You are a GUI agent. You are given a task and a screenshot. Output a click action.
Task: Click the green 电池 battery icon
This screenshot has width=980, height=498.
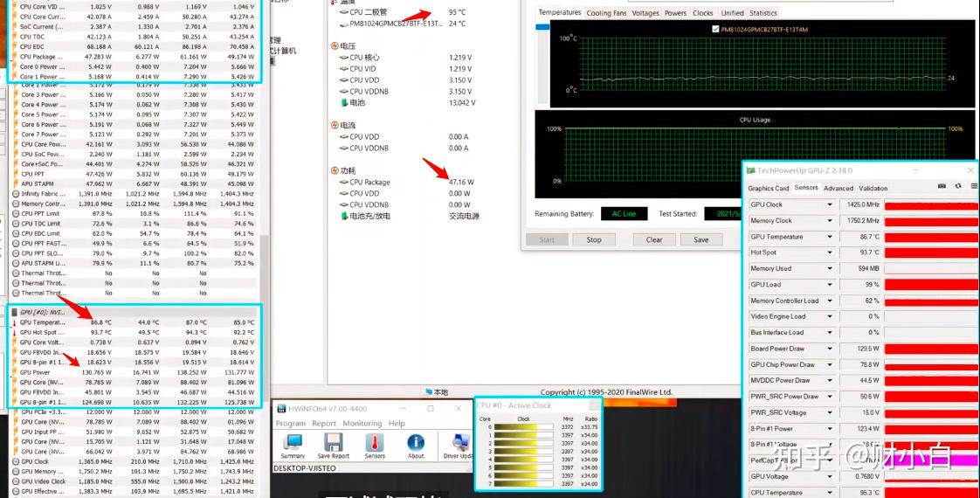[x=344, y=102]
